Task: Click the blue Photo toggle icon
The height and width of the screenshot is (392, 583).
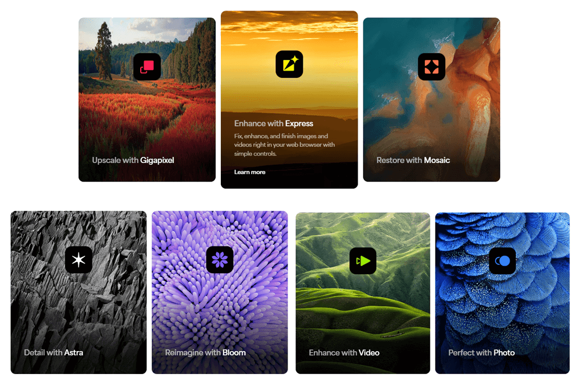Action: 502,261
